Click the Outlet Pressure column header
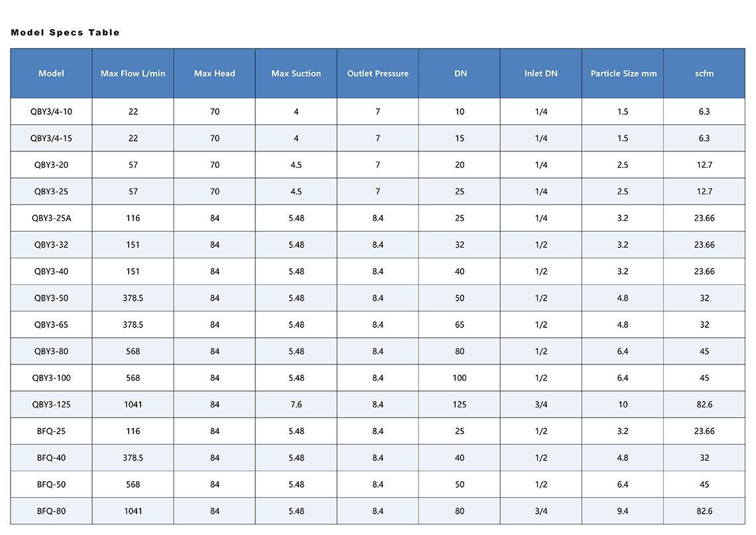The image size is (756, 535). click(x=377, y=73)
